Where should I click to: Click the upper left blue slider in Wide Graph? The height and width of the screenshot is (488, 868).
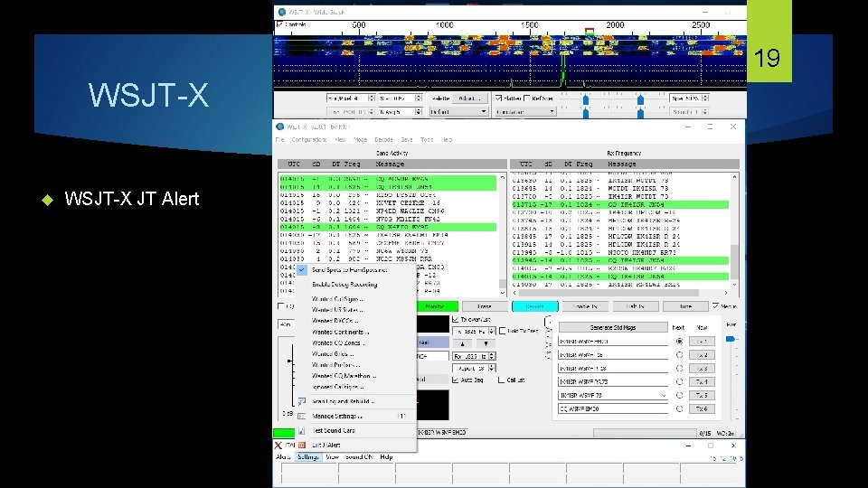586,99
